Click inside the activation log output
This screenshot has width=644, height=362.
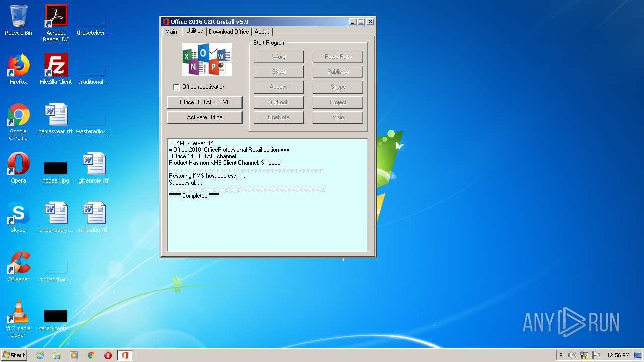point(268,195)
